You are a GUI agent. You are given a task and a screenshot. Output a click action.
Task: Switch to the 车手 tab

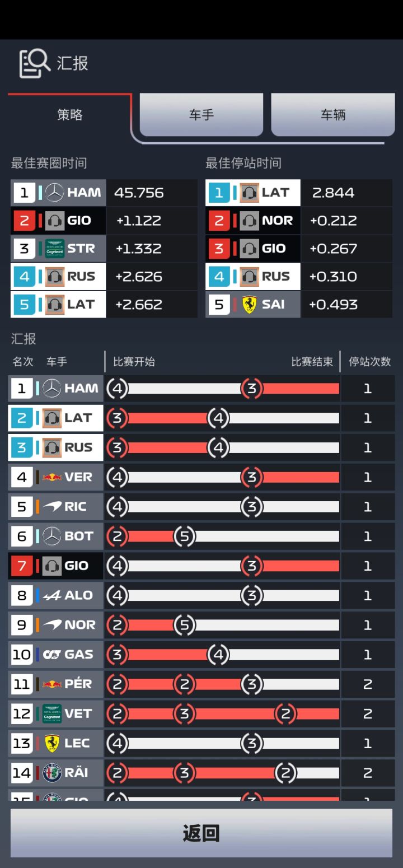coord(201,115)
